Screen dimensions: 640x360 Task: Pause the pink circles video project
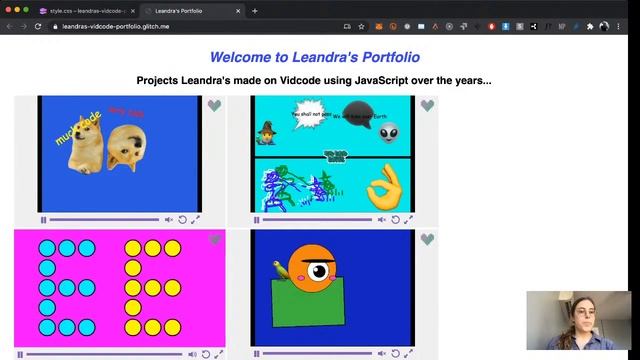pyautogui.click(x=20, y=354)
